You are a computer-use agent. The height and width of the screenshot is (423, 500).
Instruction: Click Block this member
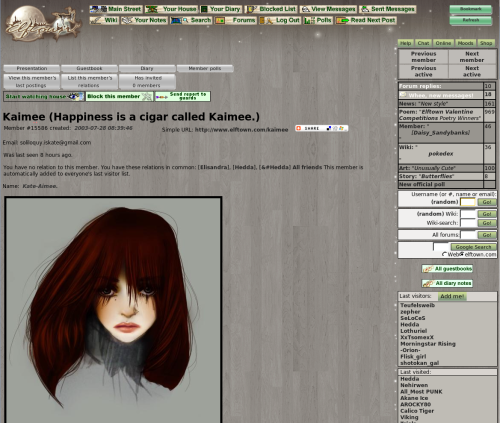coord(119,97)
